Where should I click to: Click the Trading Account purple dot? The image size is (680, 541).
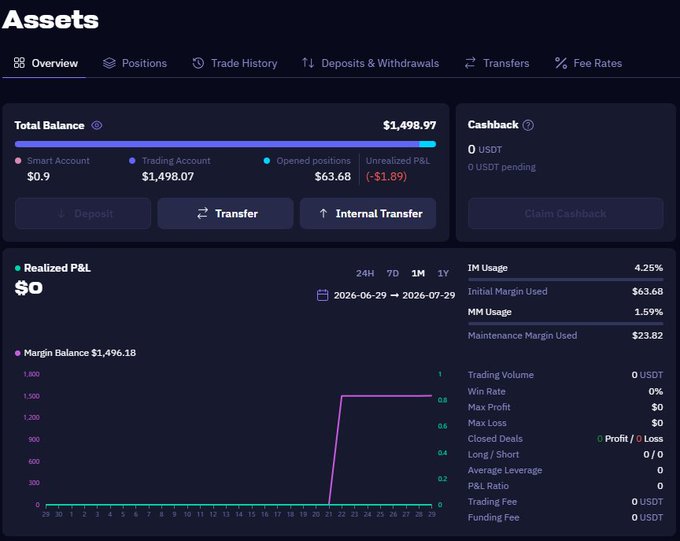pos(132,161)
